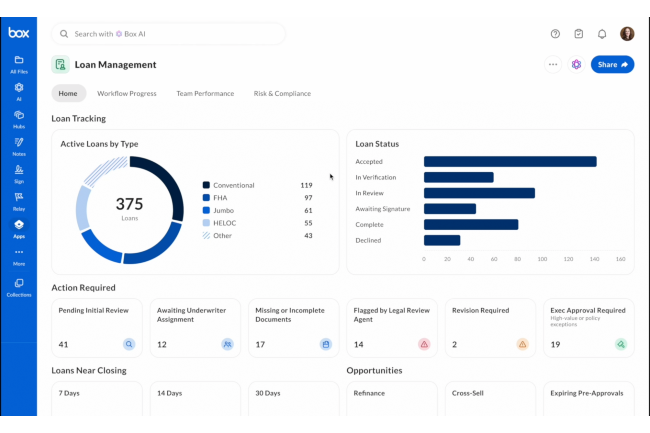The image size is (650, 433).
Task: Expand More options in the sidebar
Action: pos(18,256)
